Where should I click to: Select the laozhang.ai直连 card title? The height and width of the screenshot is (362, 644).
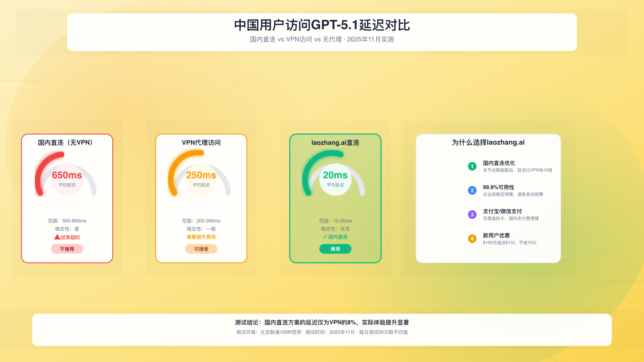click(335, 143)
